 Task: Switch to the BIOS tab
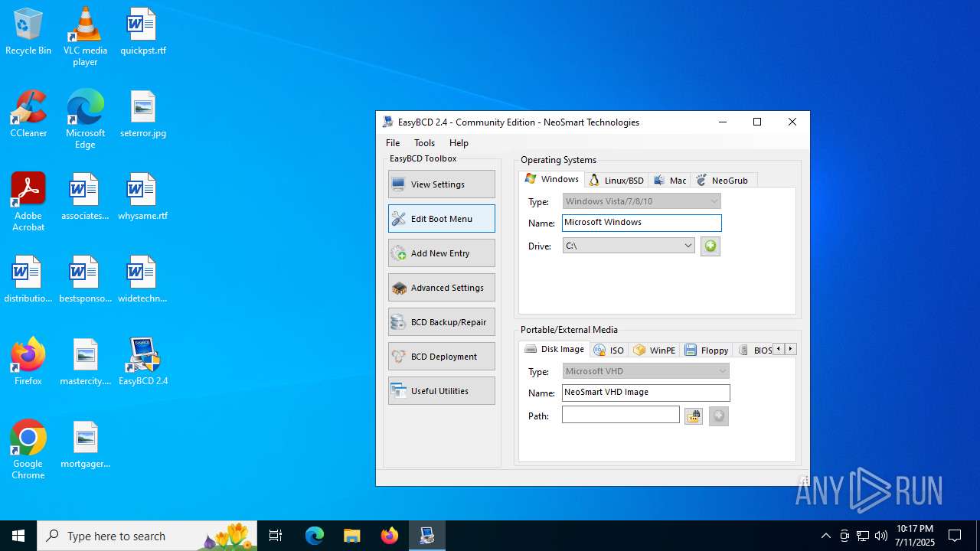pyautogui.click(x=755, y=350)
